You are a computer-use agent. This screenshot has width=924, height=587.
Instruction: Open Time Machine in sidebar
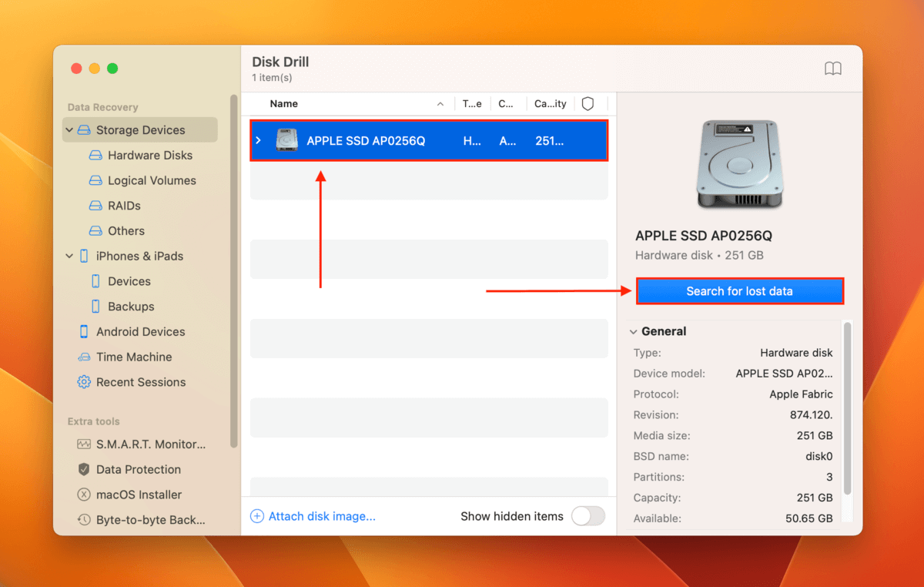[134, 357]
